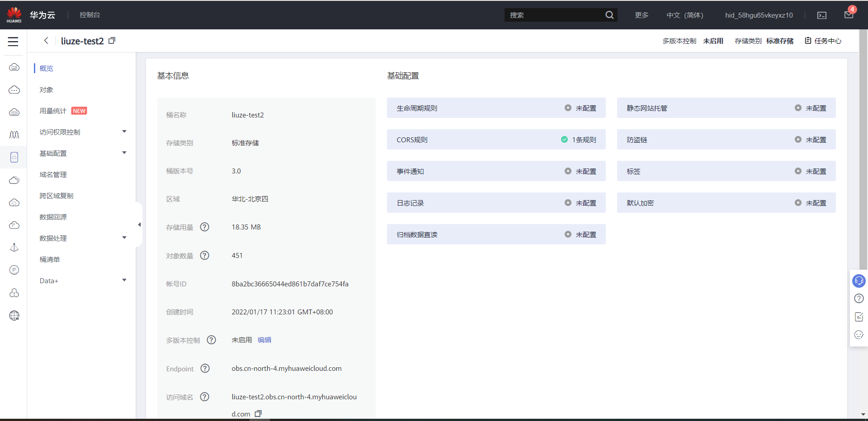This screenshot has height=421, width=868.
Task: Click the region value 华北-北京四
Action: 250,199
